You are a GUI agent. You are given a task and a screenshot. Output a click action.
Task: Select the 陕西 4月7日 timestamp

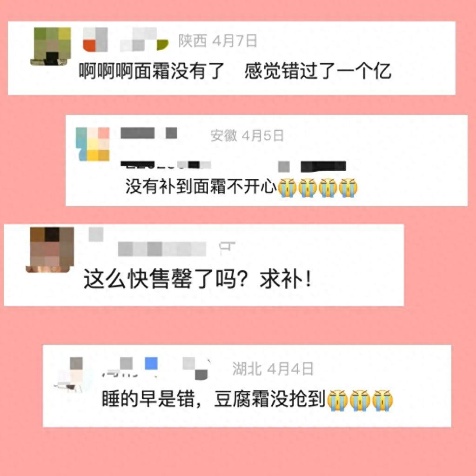tap(218, 40)
